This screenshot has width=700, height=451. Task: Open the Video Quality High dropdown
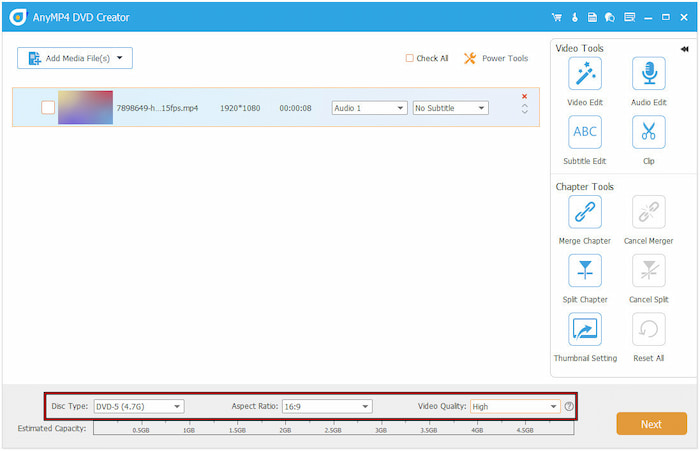pyautogui.click(x=514, y=406)
